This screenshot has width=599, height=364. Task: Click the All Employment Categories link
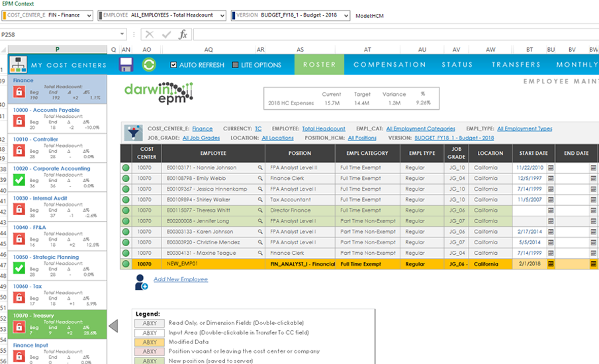click(420, 128)
